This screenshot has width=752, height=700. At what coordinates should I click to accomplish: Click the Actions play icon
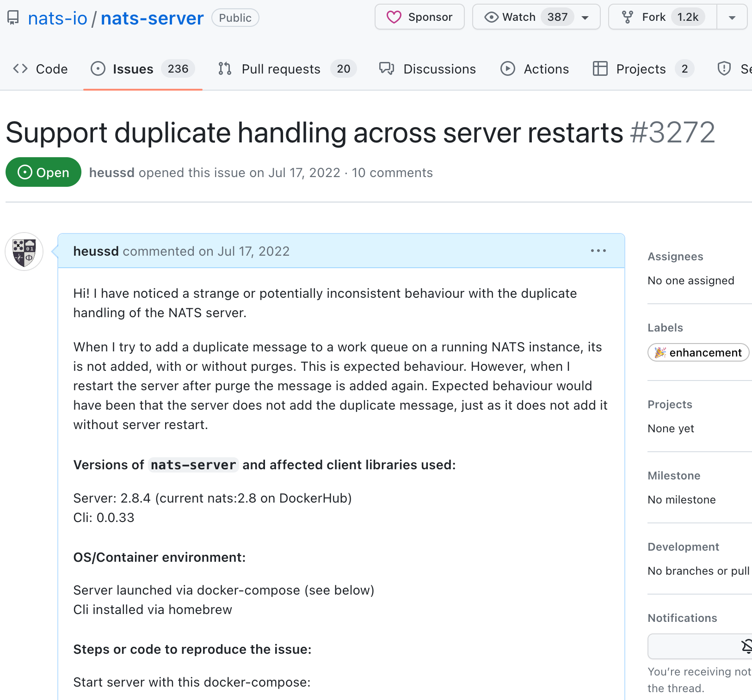pyautogui.click(x=508, y=69)
